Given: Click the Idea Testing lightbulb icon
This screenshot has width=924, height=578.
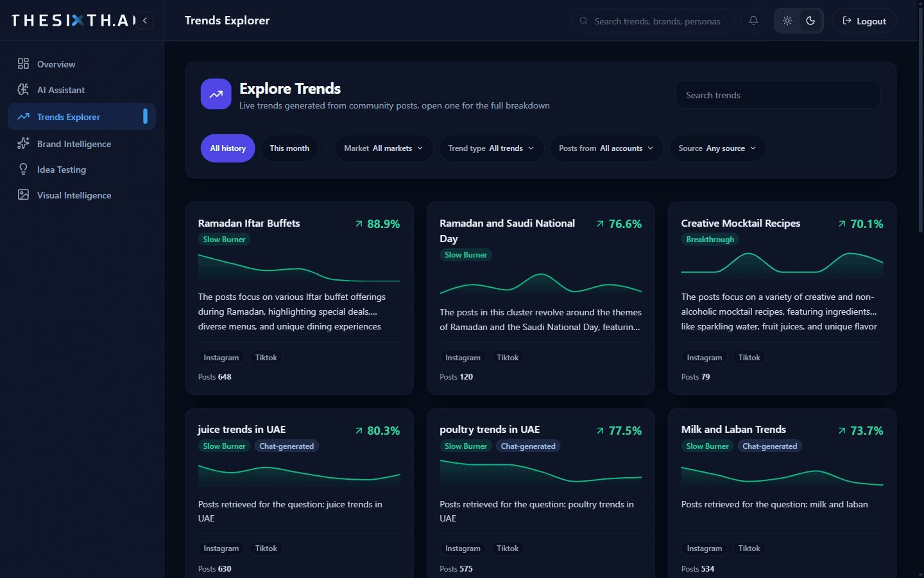Looking at the screenshot, I should point(23,169).
